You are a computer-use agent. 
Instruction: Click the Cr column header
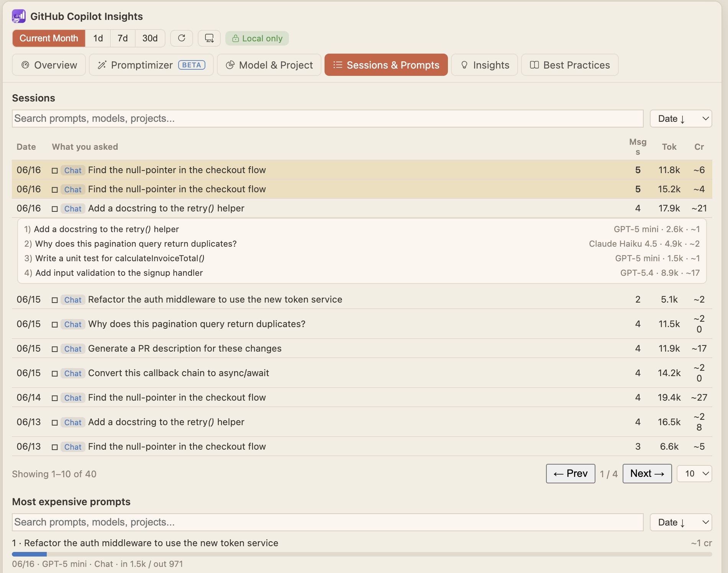(699, 147)
